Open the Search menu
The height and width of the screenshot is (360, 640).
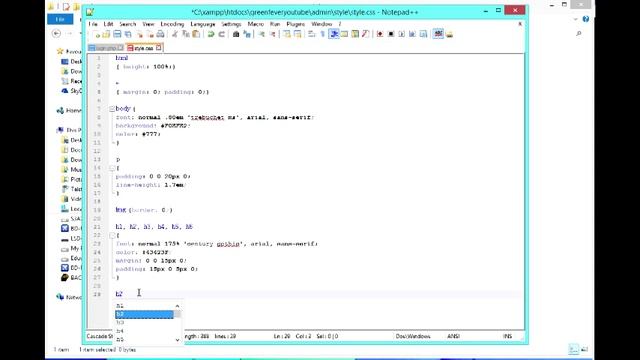[128, 24]
